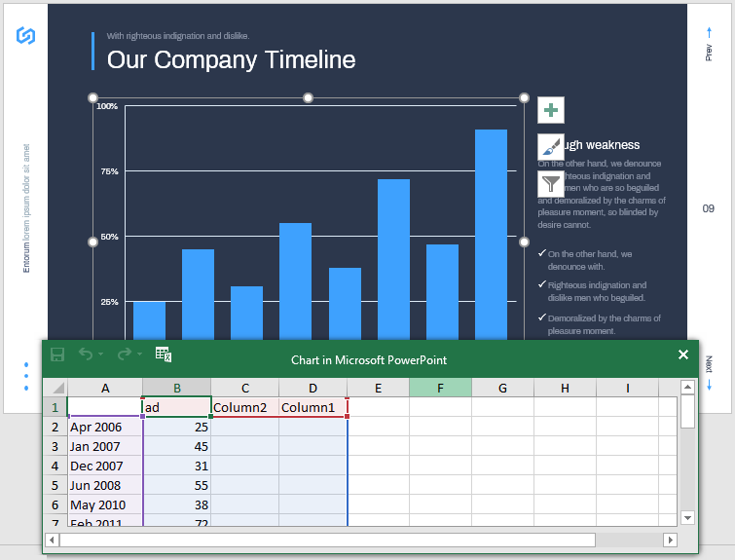Click the 100% axis label

pyautogui.click(x=107, y=106)
